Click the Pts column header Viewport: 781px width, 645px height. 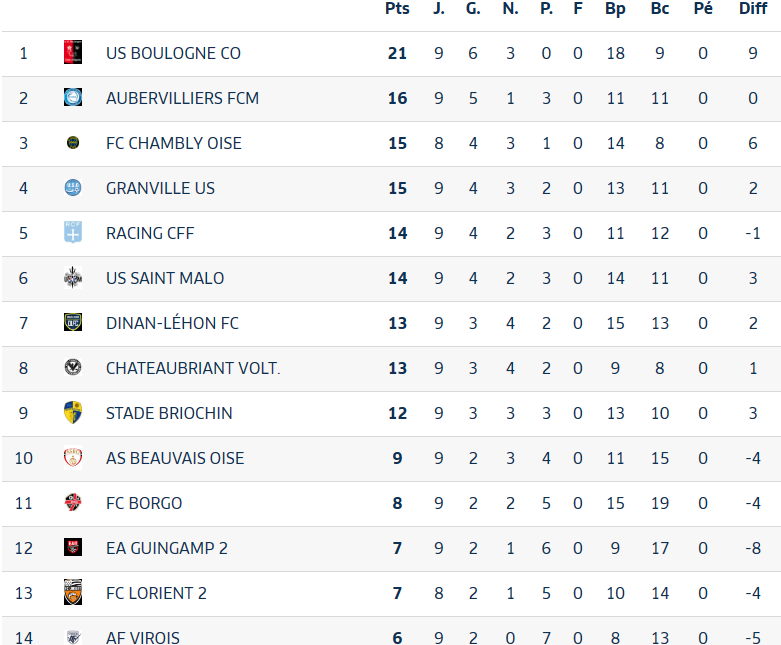(x=397, y=9)
